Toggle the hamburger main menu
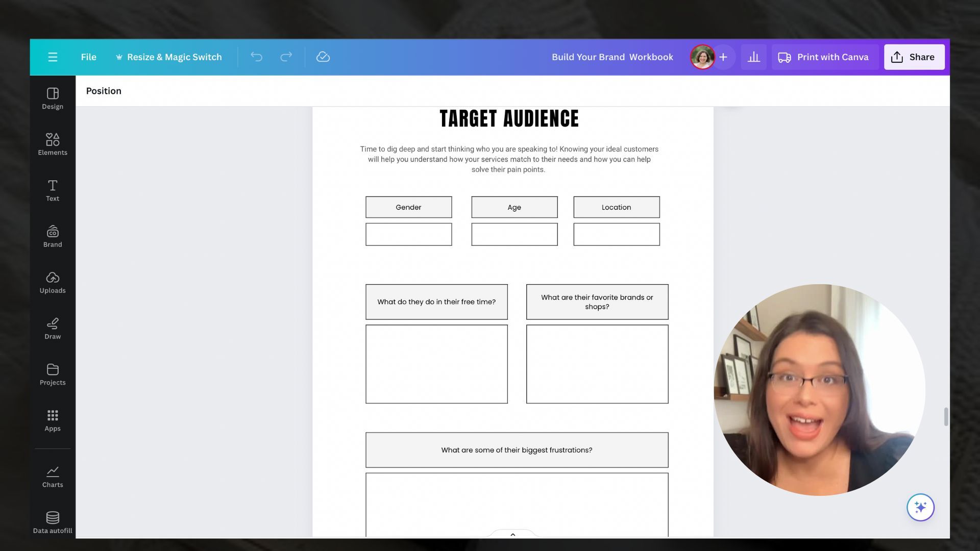980x551 pixels. 53,57
